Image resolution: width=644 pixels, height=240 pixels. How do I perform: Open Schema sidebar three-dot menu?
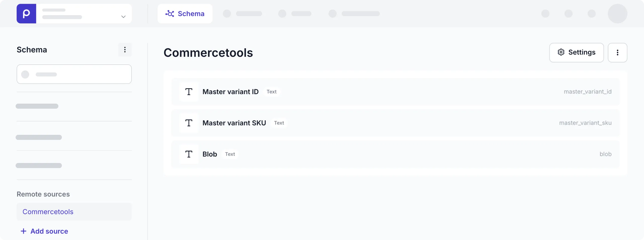click(125, 50)
